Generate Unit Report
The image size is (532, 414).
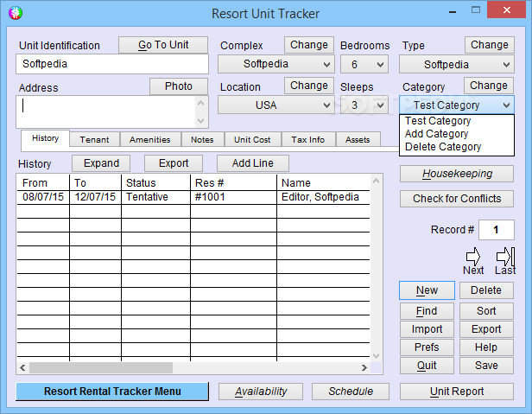click(x=457, y=392)
